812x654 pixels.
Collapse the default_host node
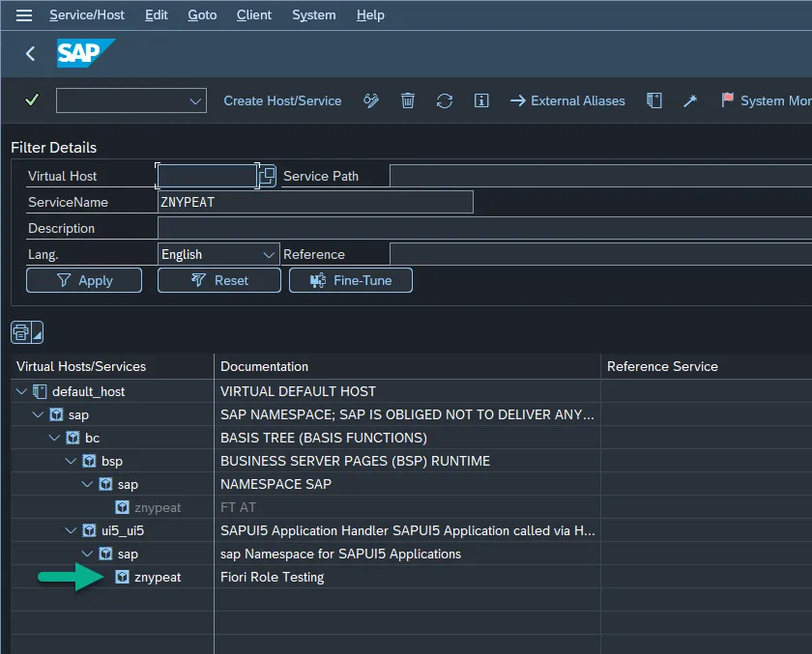(21, 391)
